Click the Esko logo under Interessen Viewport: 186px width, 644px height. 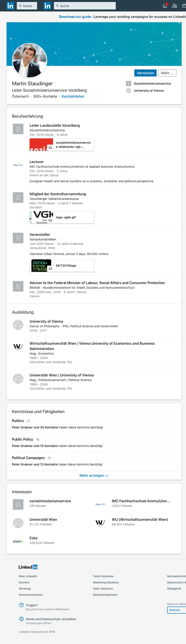point(18,541)
